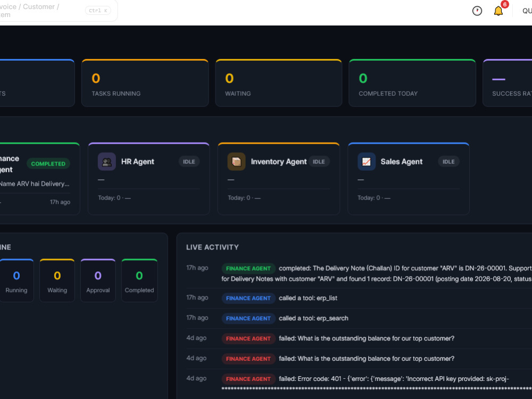The width and height of the screenshot is (532, 399).
Task: Open the notifications bell with 6 alerts
Action: click(498, 11)
